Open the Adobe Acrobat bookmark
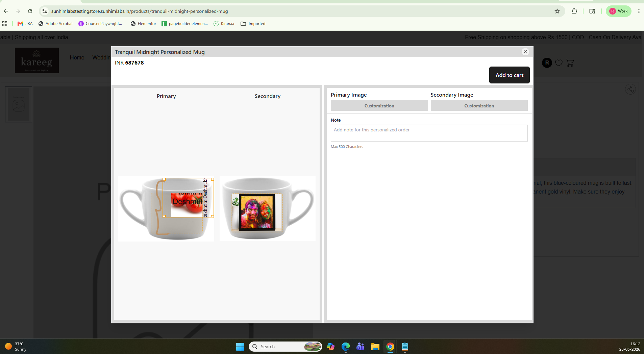Viewport: 644px width, 354px height. pyautogui.click(x=55, y=24)
